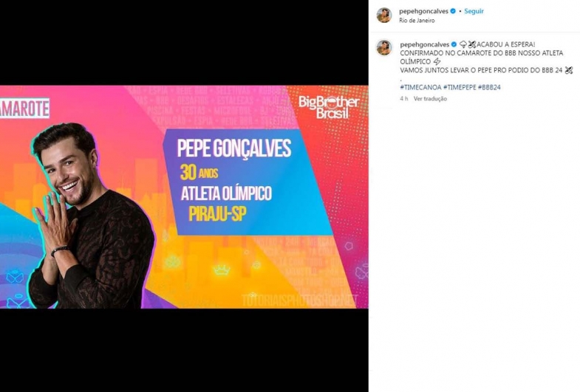Click the verified badge beside the header username
This screenshot has width=580, height=392.
click(453, 11)
